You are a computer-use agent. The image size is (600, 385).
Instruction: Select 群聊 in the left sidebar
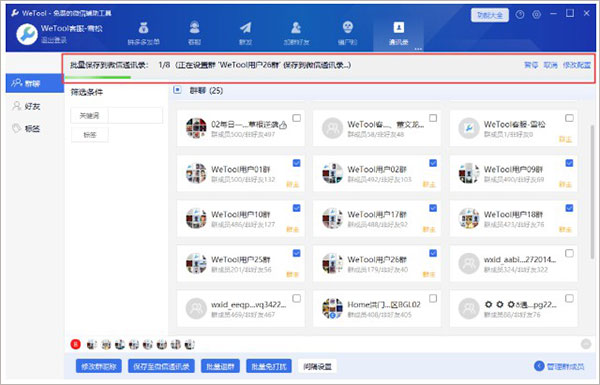(34, 83)
